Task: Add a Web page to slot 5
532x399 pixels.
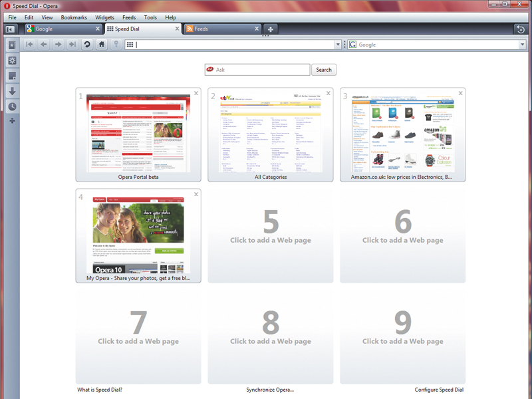Action: coord(271,236)
